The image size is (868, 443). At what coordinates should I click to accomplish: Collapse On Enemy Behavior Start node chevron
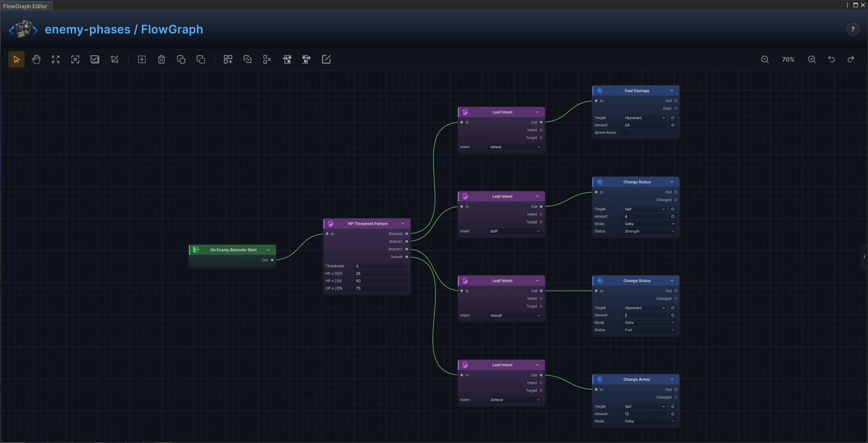268,250
